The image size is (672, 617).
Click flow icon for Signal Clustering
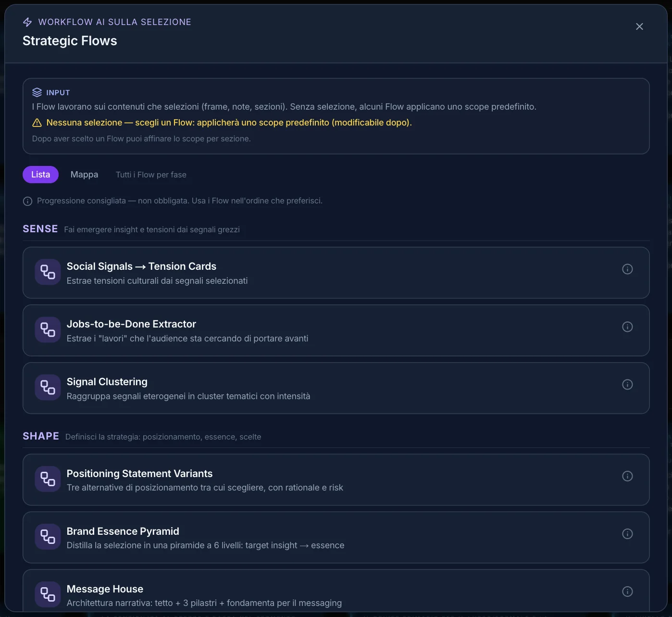click(48, 388)
